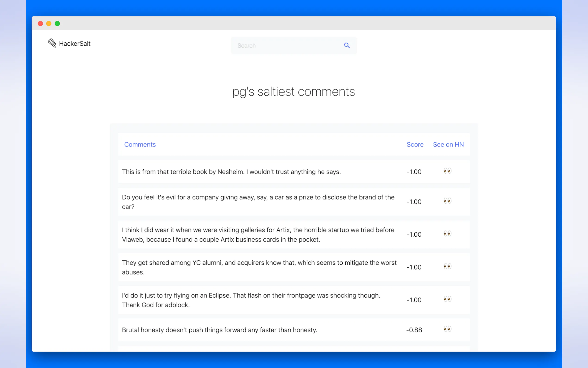The image size is (588, 368).
Task: Click eyes icon for Eclipse flash comment
Action: tap(447, 299)
